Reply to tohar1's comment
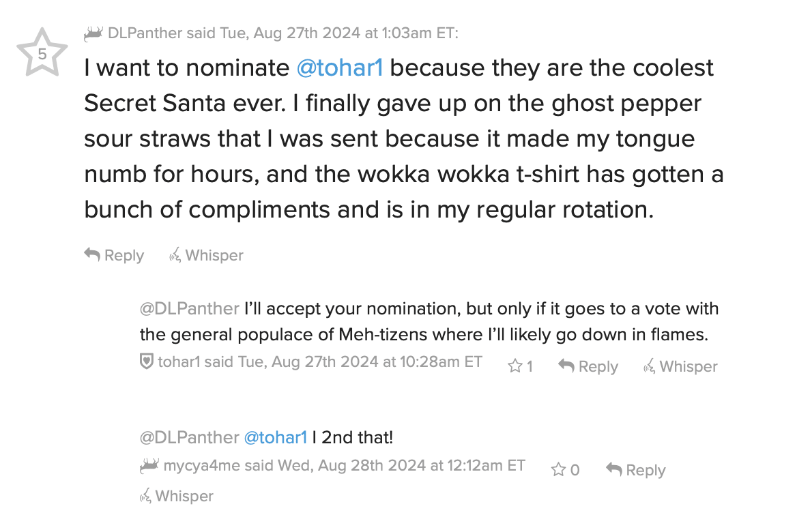Viewport: 797px width, 532px height. pyautogui.click(x=588, y=366)
